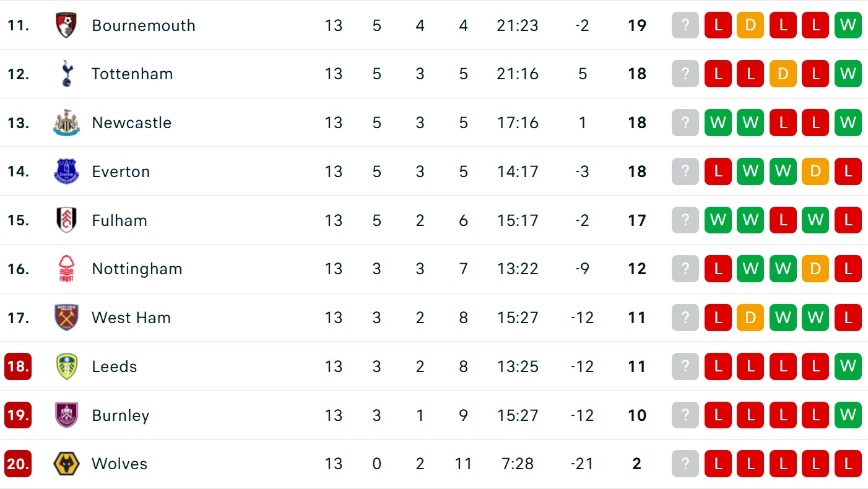Click the Bournemouth club crest icon
Screen dimensions: 868x489
(x=66, y=25)
